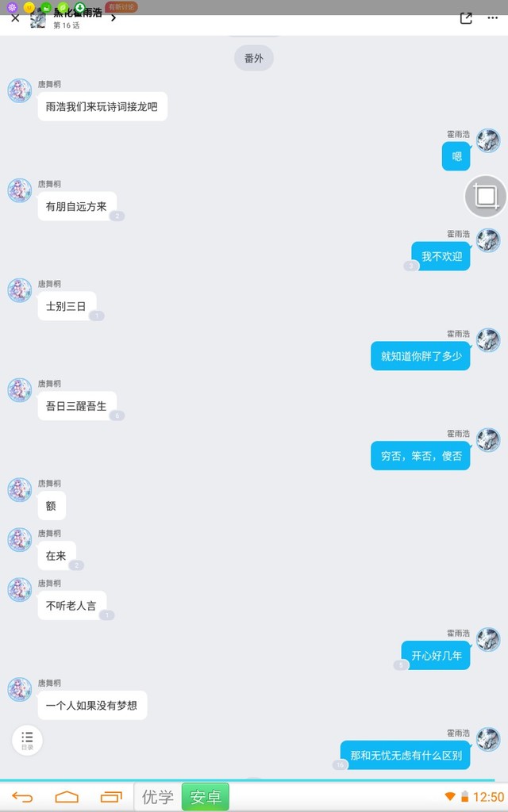
Task: Open the three-dot more options menu
Action: coord(492,18)
